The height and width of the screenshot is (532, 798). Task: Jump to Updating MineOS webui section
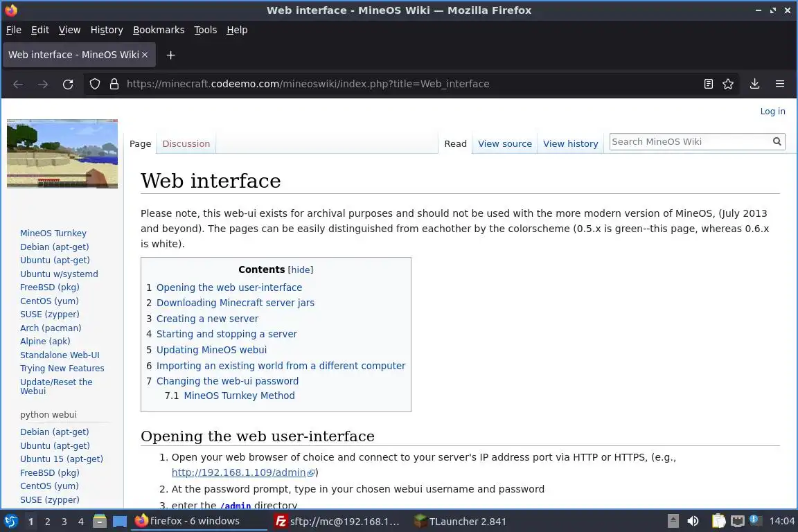[211, 350]
